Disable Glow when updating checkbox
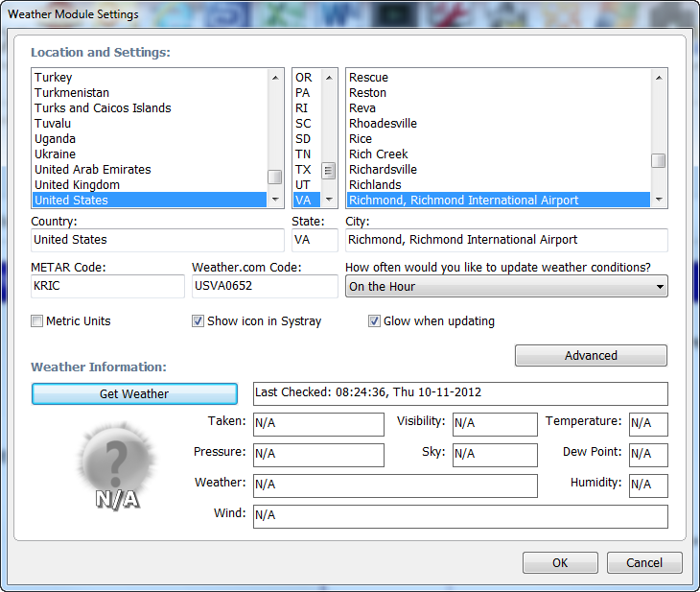The height and width of the screenshot is (592, 700). click(375, 321)
